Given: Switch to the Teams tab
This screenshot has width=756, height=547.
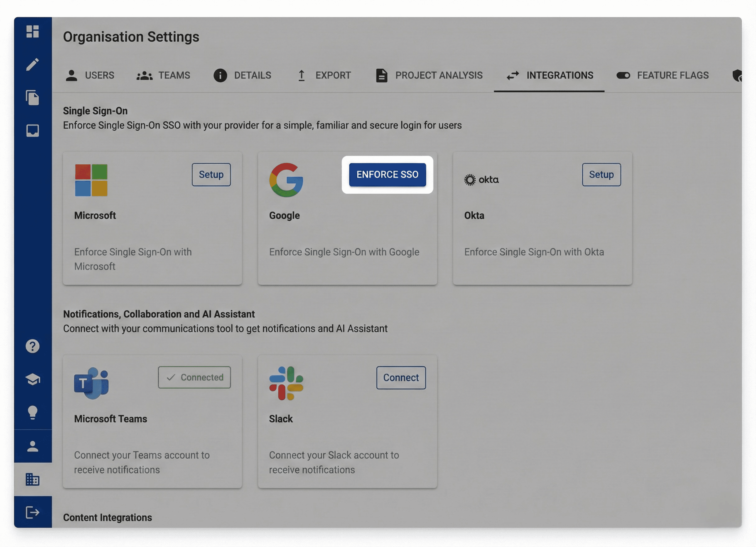Looking at the screenshot, I should click(x=163, y=75).
